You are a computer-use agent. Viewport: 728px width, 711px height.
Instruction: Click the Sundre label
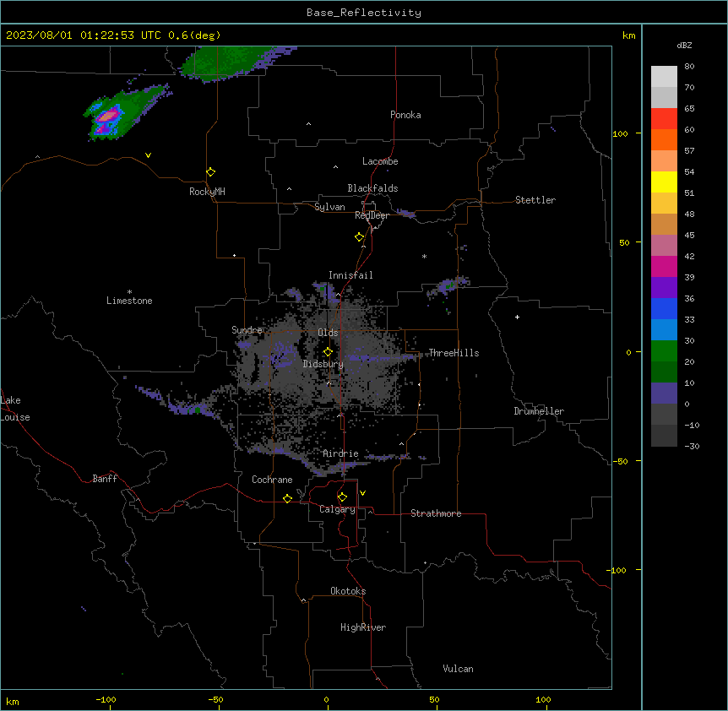coord(247,330)
